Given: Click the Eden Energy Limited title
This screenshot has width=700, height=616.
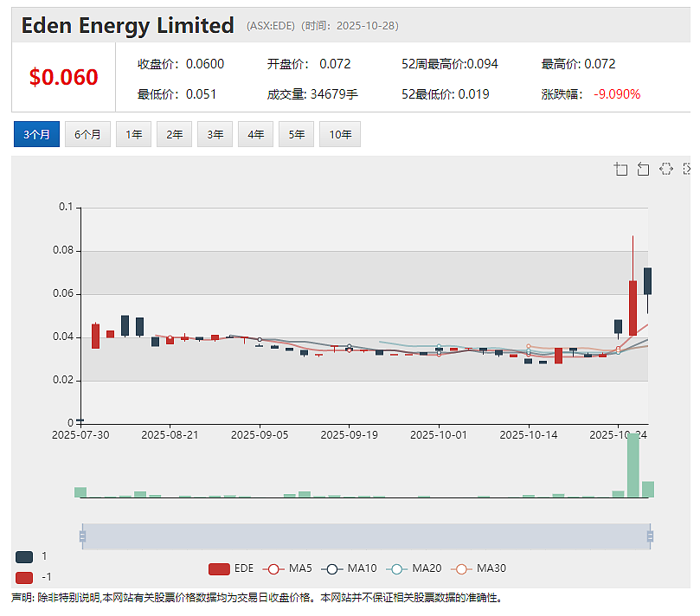Looking at the screenshot, I should (x=128, y=25).
